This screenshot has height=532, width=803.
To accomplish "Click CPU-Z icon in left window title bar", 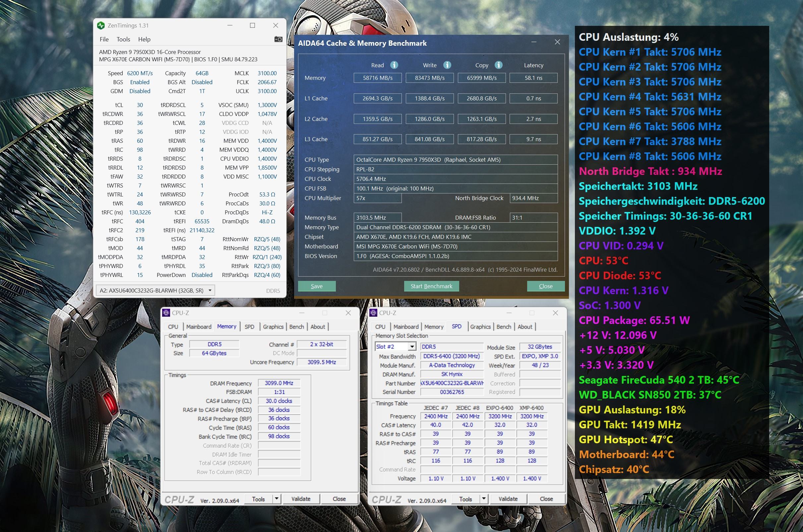I will pyautogui.click(x=166, y=313).
